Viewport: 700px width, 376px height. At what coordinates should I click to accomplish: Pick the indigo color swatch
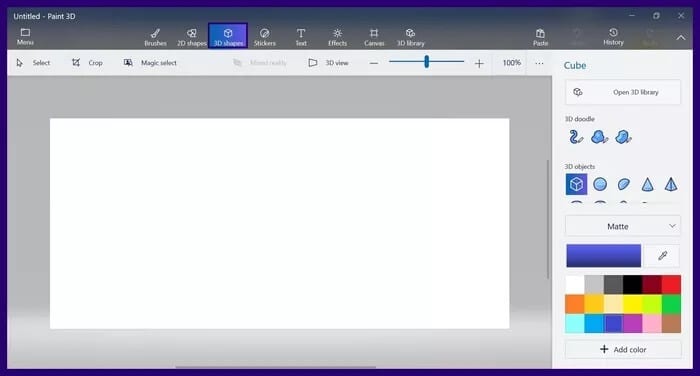pos(613,324)
